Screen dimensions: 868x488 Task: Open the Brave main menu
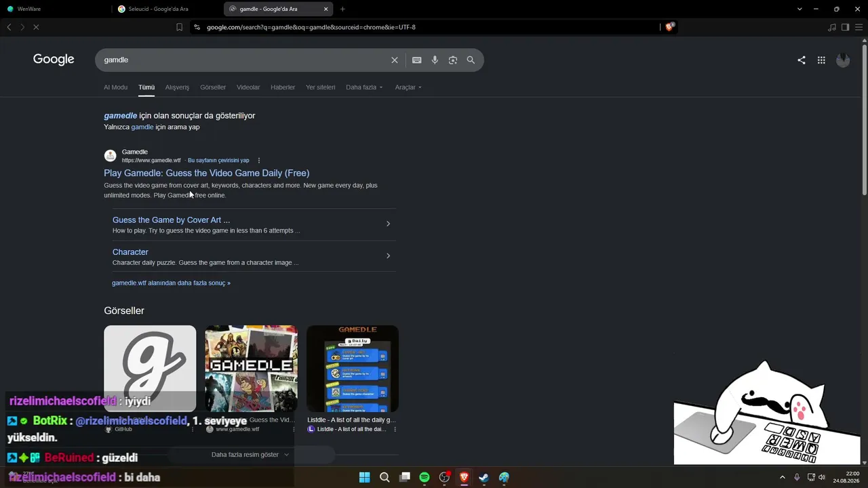(x=859, y=27)
